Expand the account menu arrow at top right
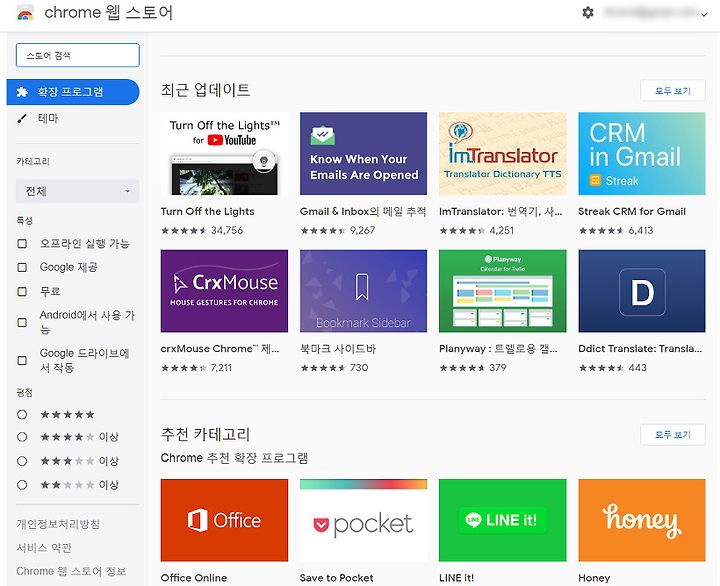This screenshot has width=720, height=586. [x=704, y=15]
